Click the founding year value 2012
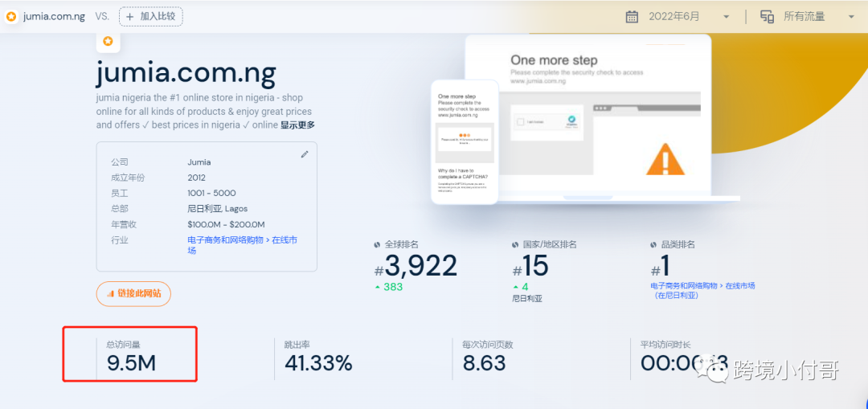The height and width of the screenshot is (409, 868). pos(197,178)
